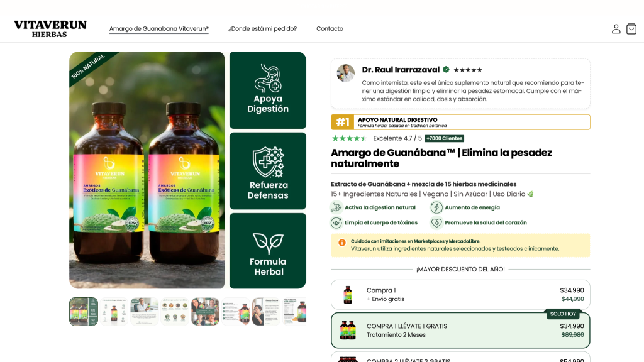Image resolution: width=644 pixels, height=362 pixels.
Task: Click the lightning icon beside Aumento de energía
Action: click(x=436, y=207)
